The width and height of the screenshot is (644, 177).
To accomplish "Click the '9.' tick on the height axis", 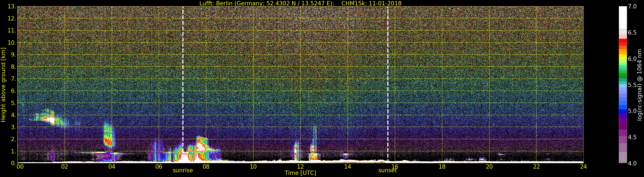I will click(x=14, y=55).
